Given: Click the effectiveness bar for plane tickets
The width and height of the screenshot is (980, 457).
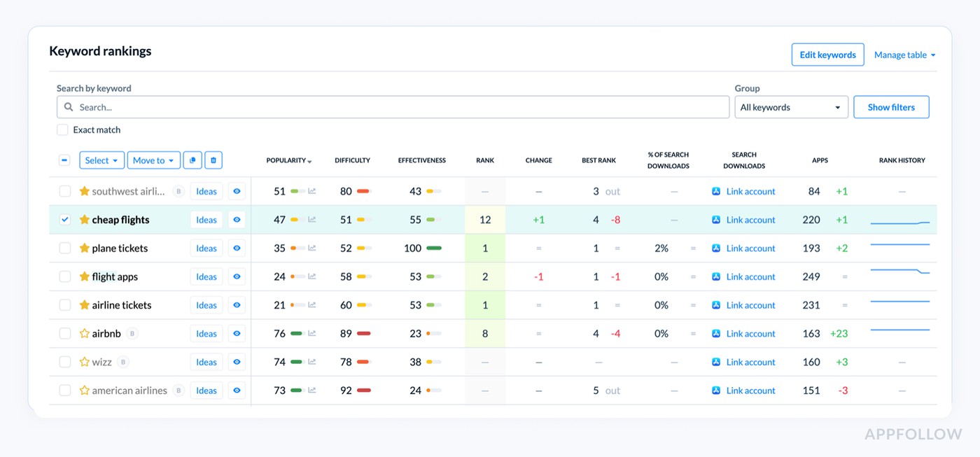Looking at the screenshot, I should [x=434, y=248].
